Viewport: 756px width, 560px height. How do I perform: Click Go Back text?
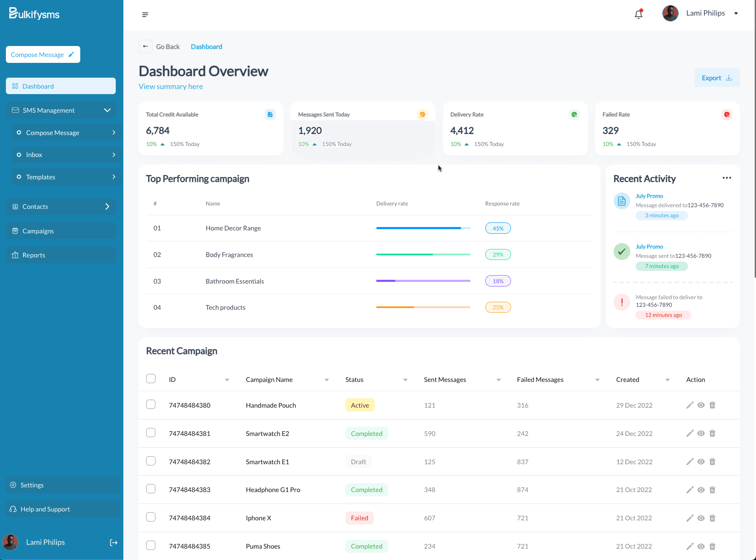[x=168, y=46]
